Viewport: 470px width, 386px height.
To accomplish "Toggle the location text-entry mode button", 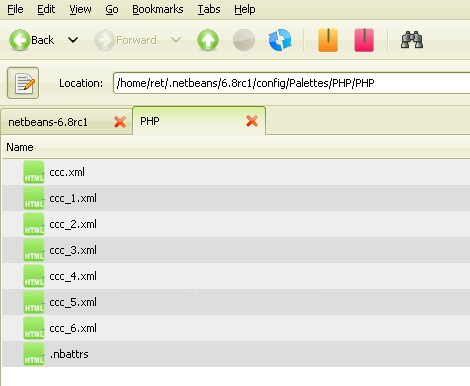I will coord(23,83).
